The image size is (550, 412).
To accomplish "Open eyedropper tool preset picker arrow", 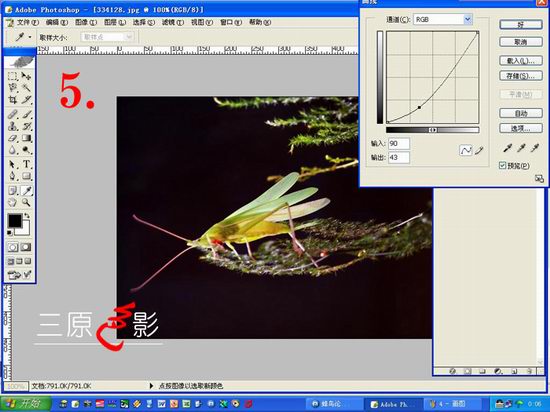I will 30,37.
